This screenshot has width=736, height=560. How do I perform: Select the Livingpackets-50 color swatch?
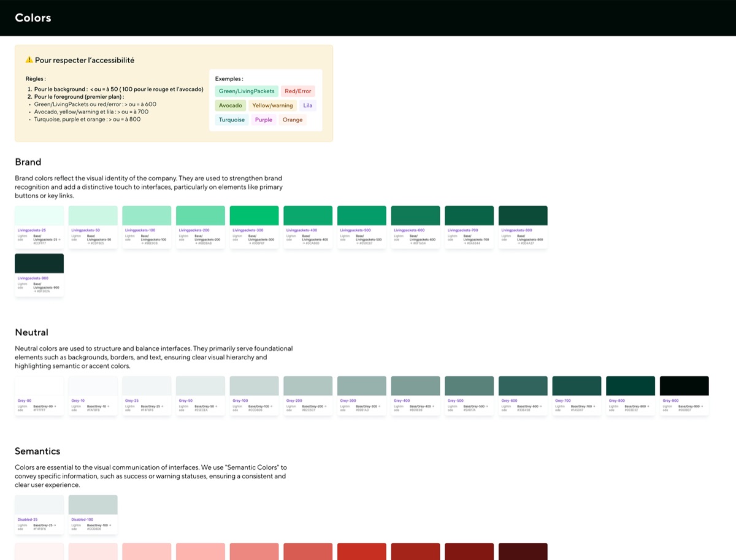click(x=93, y=215)
